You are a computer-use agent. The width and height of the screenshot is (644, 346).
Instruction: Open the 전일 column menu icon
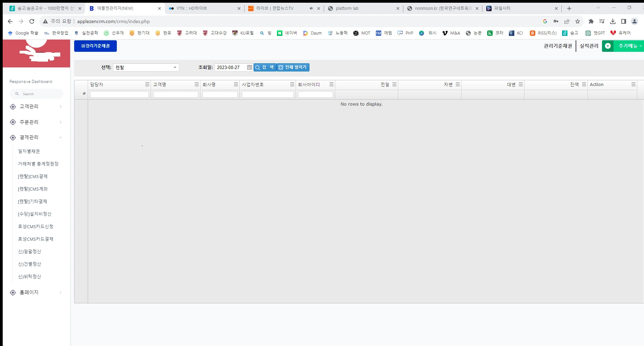click(x=394, y=84)
